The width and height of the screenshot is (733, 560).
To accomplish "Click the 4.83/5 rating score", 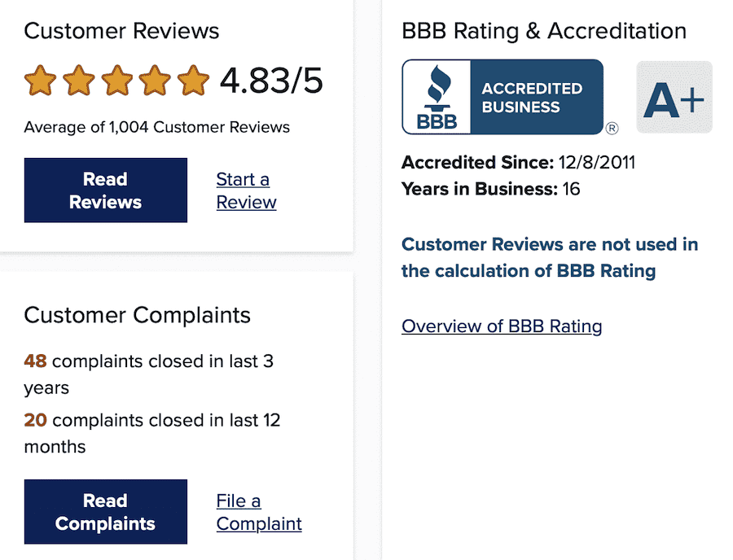I will [271, 81].
